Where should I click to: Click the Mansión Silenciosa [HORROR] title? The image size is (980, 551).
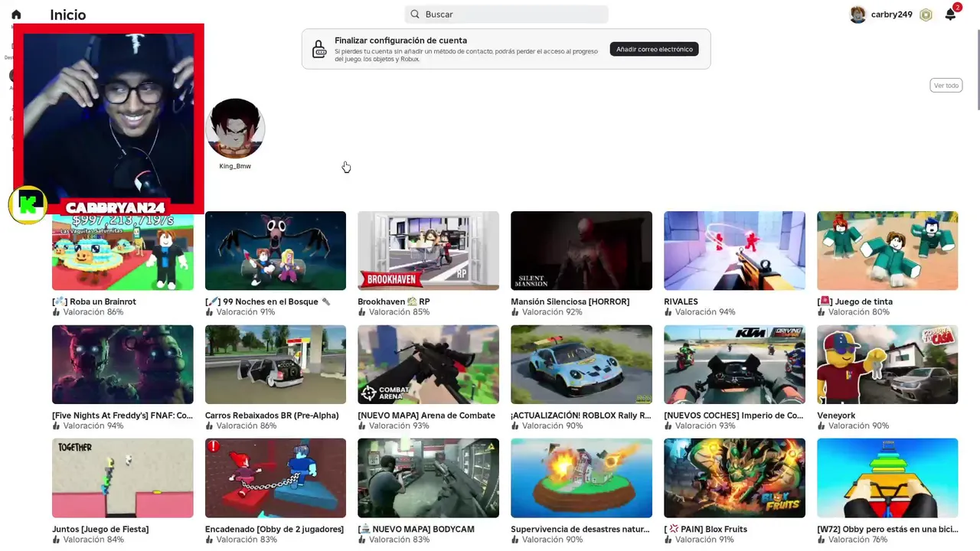(x=570, y=302)
